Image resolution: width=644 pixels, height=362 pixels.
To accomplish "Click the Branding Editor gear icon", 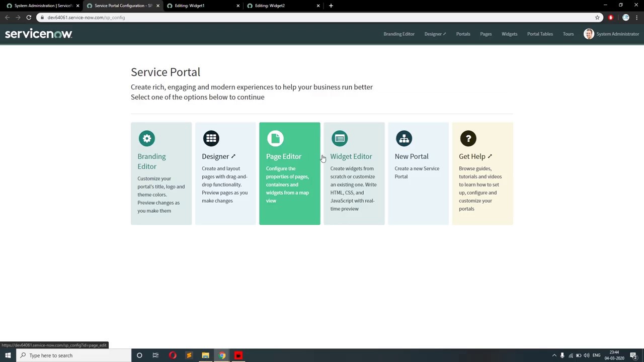I will click(x=147, y=138).
